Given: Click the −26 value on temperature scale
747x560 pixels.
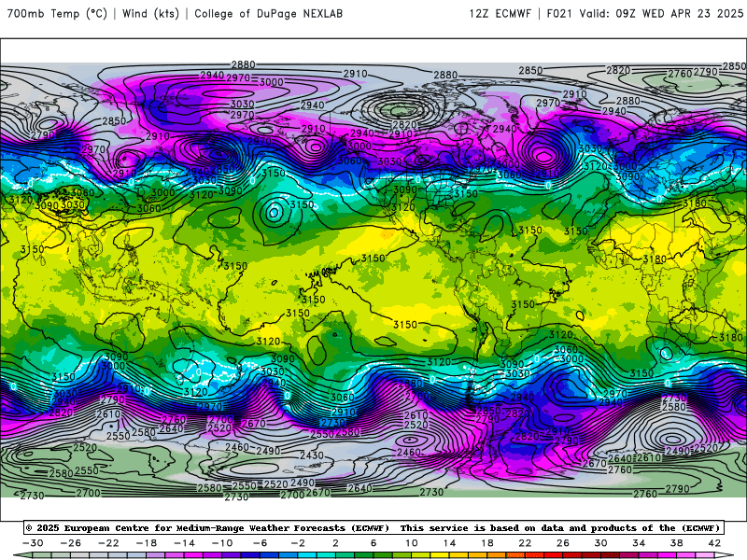Looking at the screenshot, I should point(71,543).
